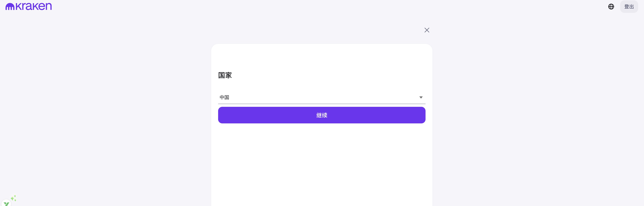644x206 pixels.
Task: Click the 继续 label text
Action: (x=321, y=115)
